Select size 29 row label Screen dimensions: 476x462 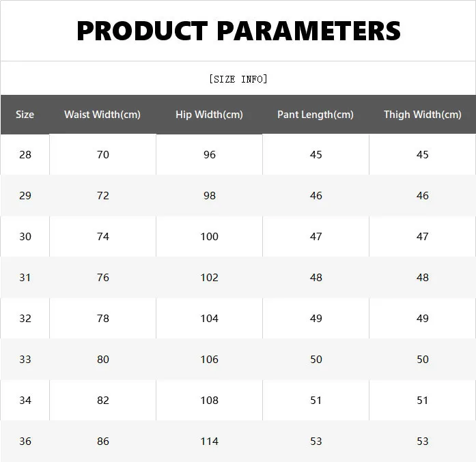click(25, 196)
